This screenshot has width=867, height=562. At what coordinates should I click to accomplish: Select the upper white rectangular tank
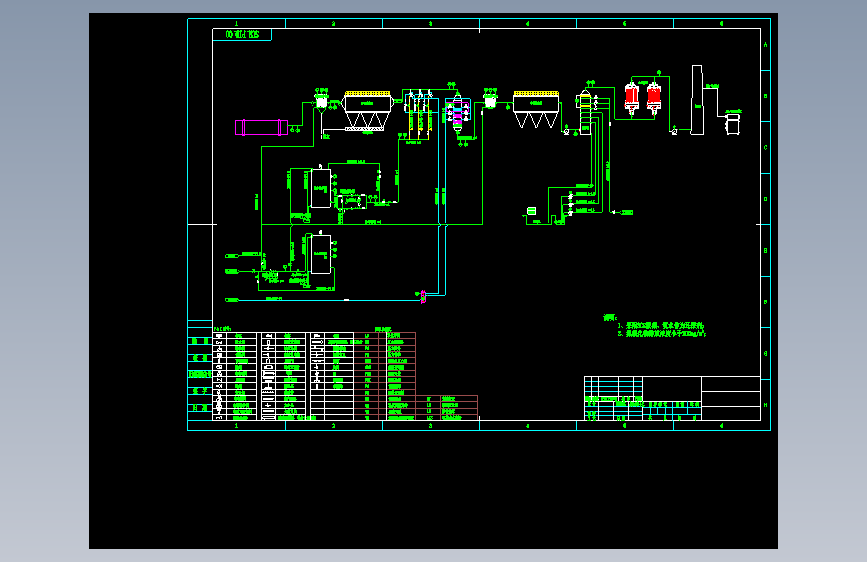point(321,189)
